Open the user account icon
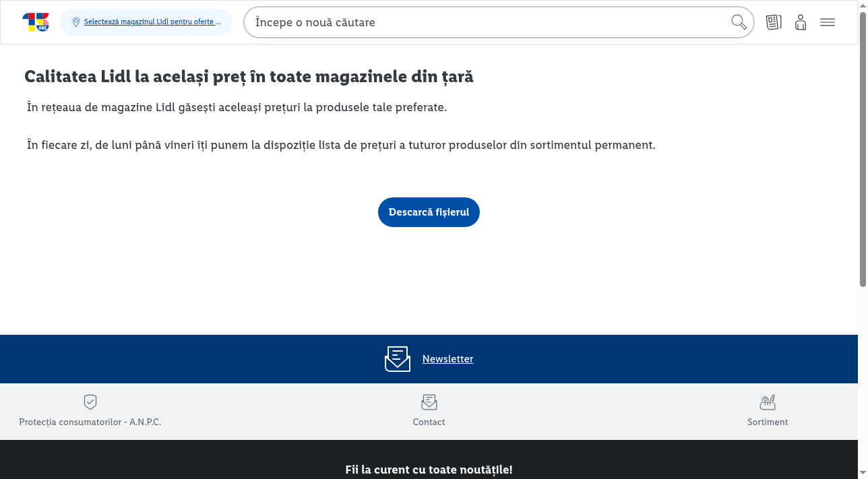Image resolution: width=868 pixels, height=479 pixels. click(x=801, y=22)
